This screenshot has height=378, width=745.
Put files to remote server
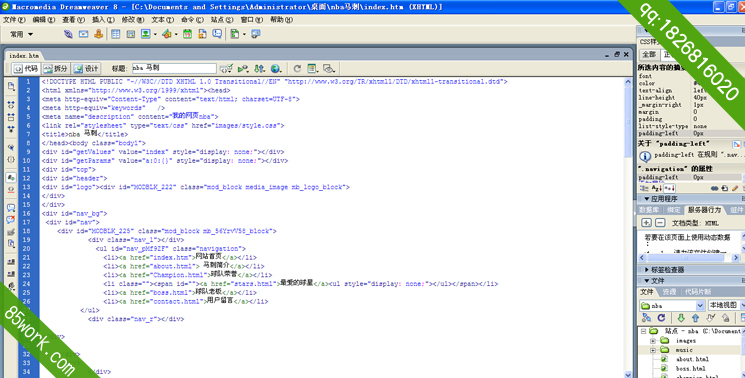click(x=695, y=318)
